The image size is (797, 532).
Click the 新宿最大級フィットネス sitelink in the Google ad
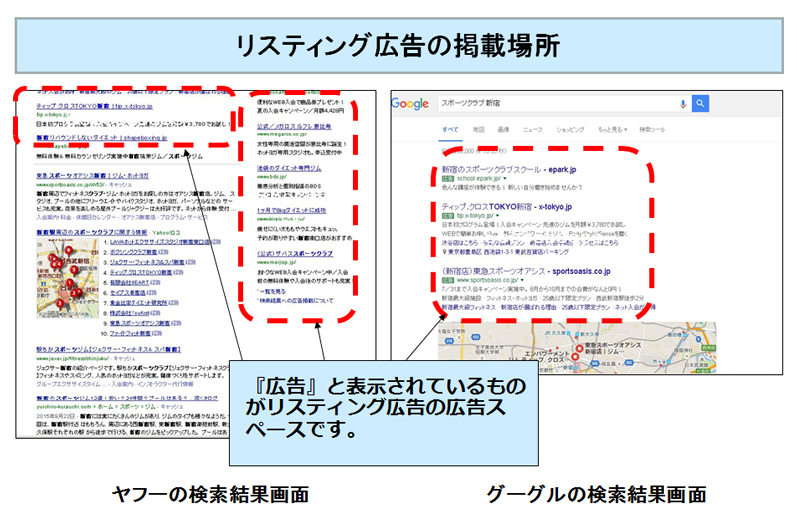click(468, 308)
